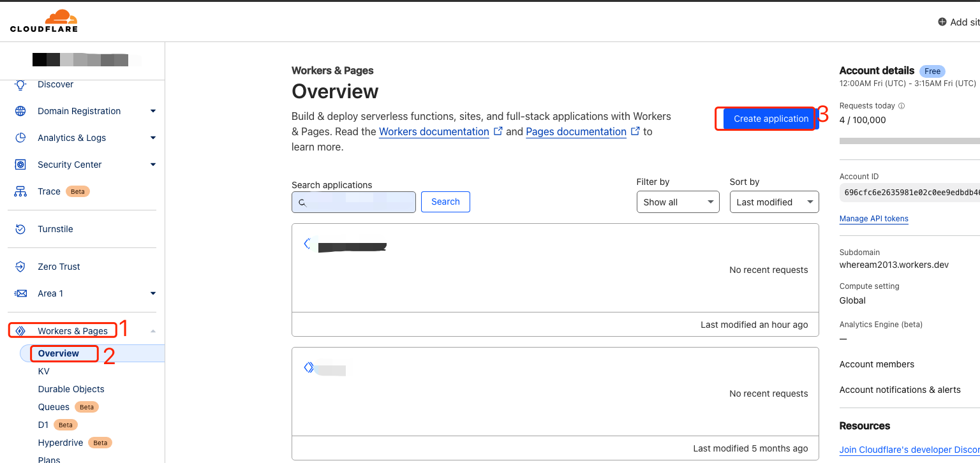The width and height of the screenshot is (980, 463).
Task: Click the Workers & Pages diamond icon
Action: click(20, 331)
